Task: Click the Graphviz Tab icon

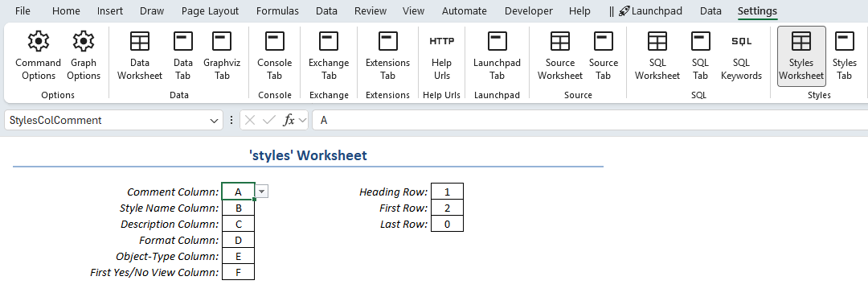Action: coord(222,41)
